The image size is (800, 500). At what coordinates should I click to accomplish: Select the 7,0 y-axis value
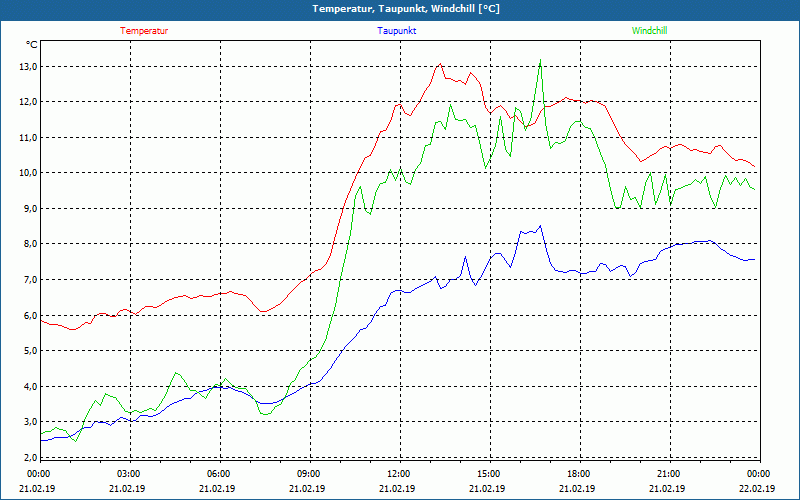click(x=31, y=280)
